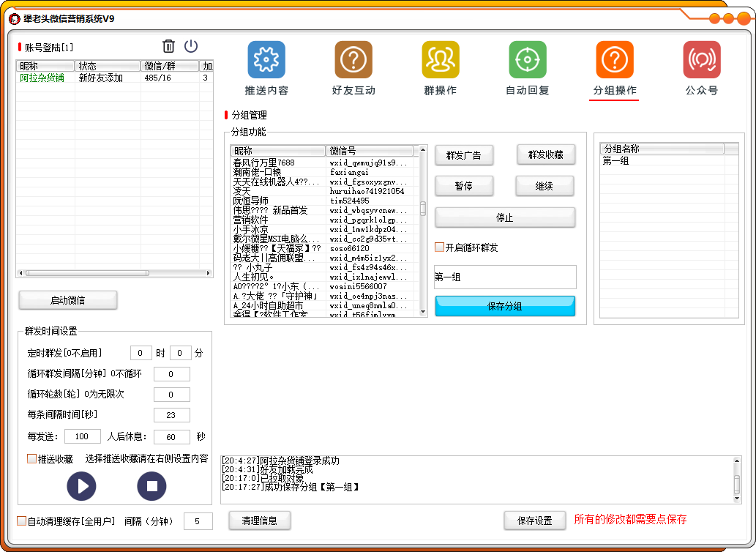Select friend 春风行万里7688
Screen dimensions: 756x552
tap(263, 163)
